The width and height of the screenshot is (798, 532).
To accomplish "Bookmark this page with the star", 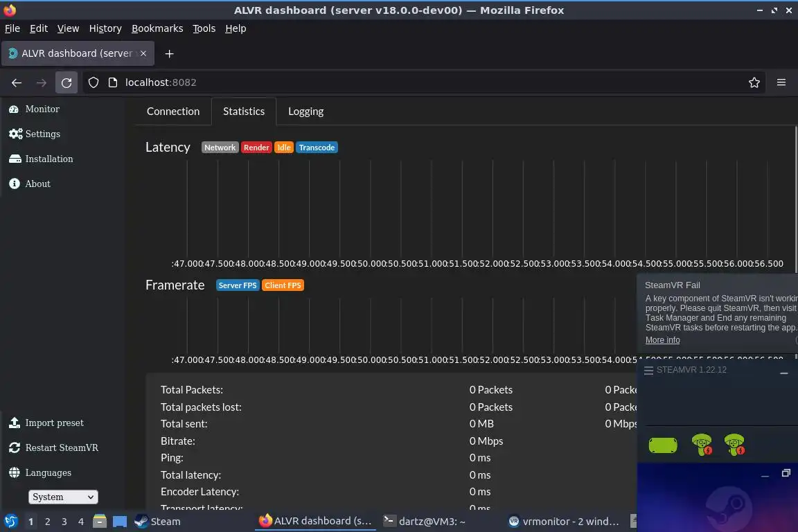I will [x=754, y=82].
